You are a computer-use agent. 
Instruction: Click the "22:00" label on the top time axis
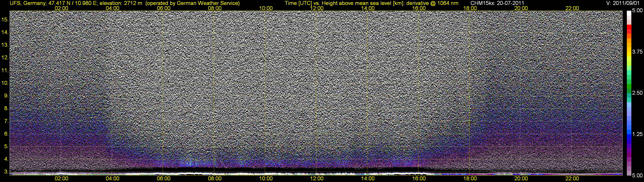point(572,8)
